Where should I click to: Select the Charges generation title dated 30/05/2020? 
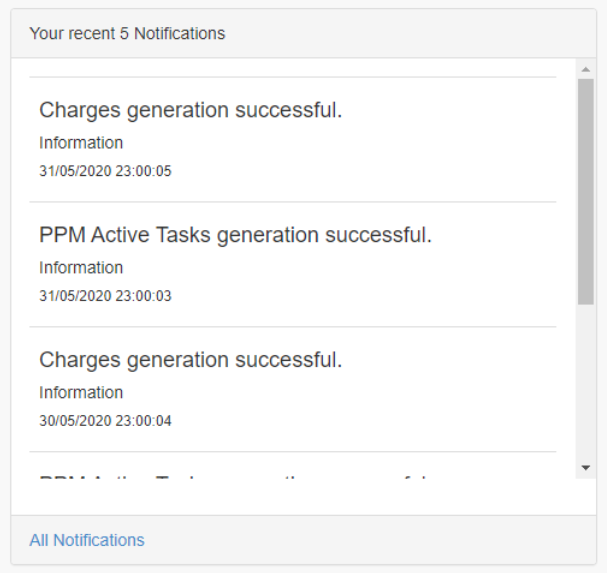coord(191,360)
